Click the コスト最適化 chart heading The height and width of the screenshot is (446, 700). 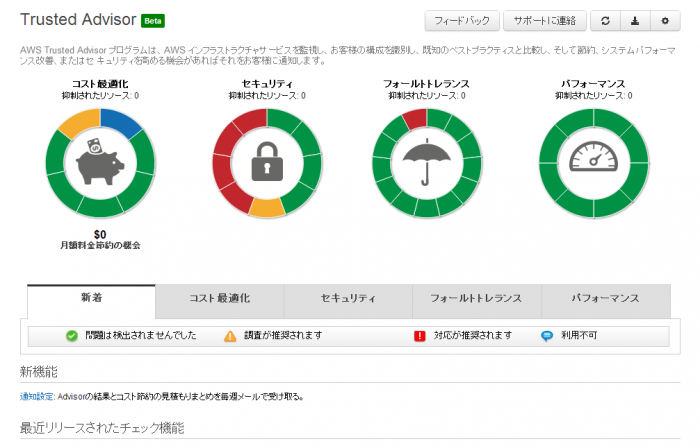click(x=100, y=83)
